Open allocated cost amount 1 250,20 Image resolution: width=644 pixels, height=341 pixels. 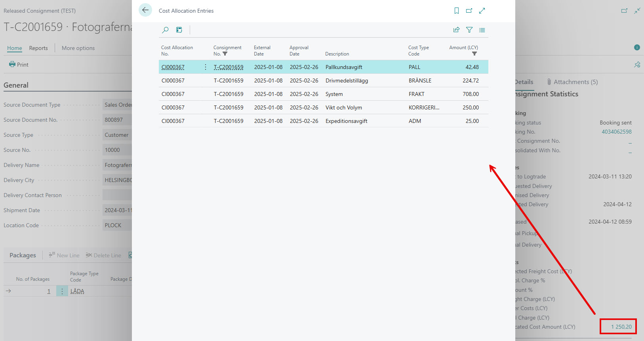(621, 327)
